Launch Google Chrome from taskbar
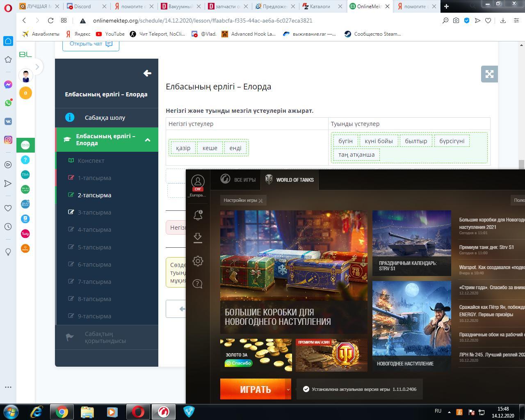Viewport: 525px width, 420px height. 62,412
